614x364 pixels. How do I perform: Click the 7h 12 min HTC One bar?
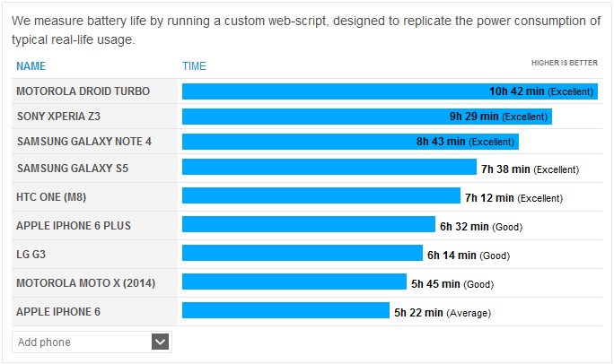320,195
